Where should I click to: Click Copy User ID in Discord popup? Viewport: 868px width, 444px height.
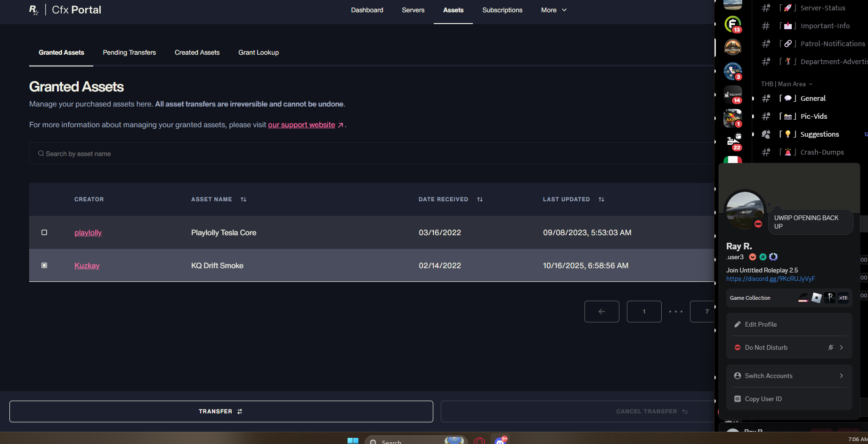[789, 399]
